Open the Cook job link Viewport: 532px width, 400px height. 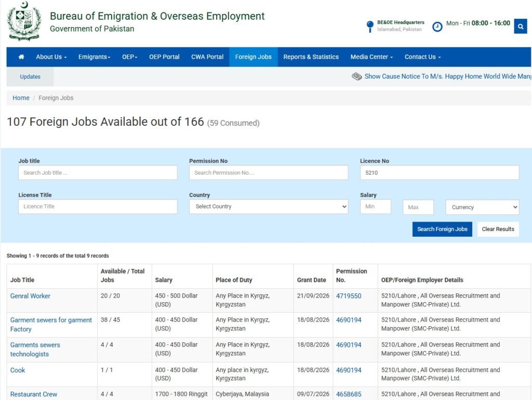18,370
